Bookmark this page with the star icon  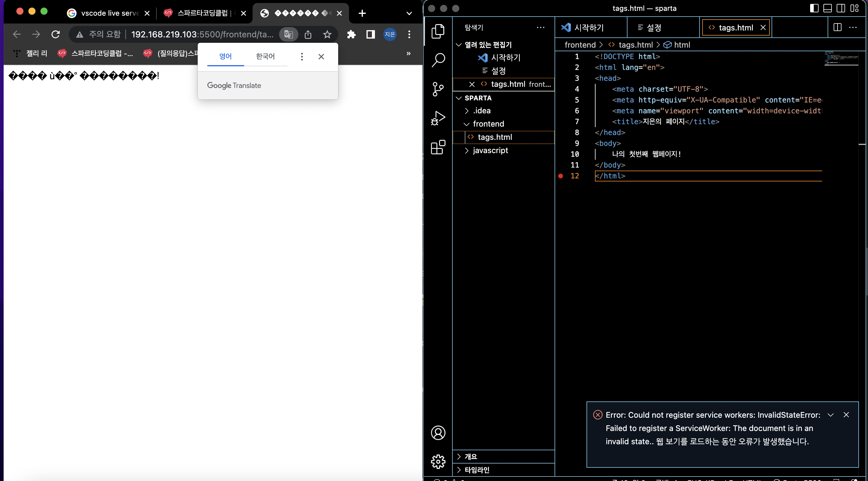327,34
